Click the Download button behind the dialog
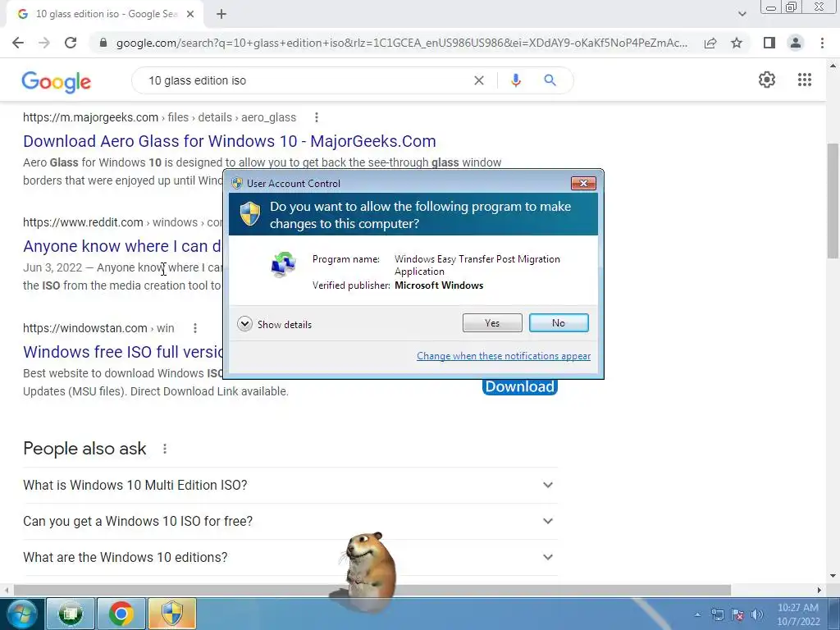The image size is (840, 630). tap(519, 387)
